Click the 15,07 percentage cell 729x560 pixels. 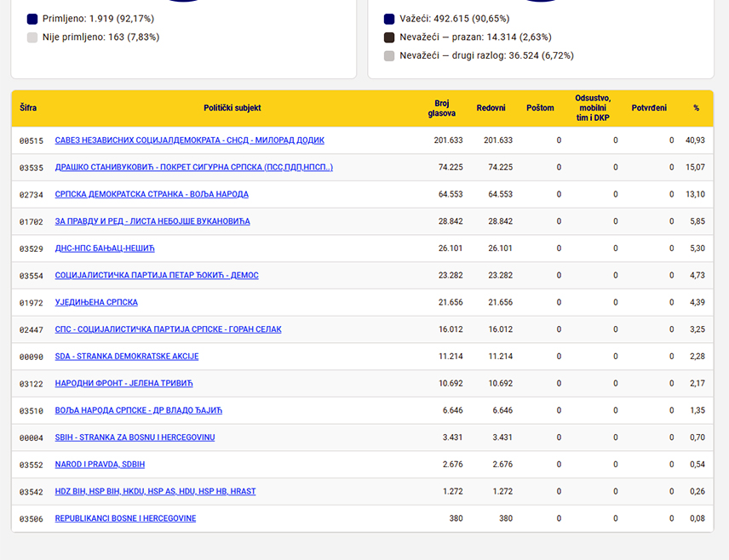[695, 168]
